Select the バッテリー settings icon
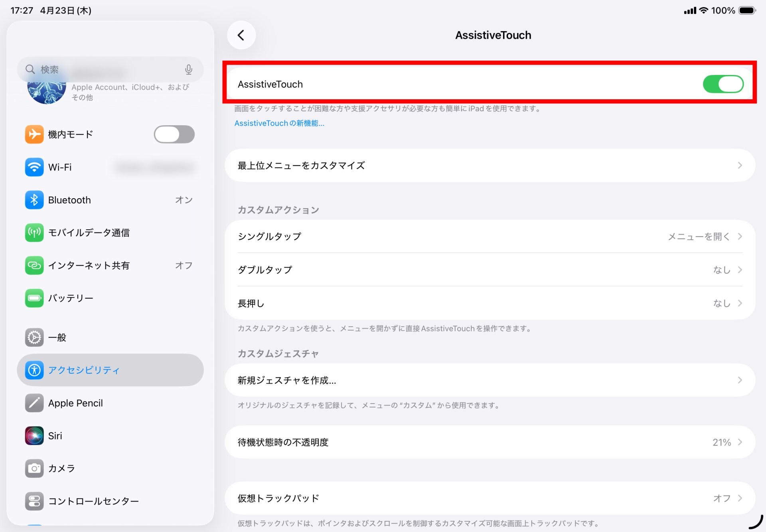 pos(34,298)
